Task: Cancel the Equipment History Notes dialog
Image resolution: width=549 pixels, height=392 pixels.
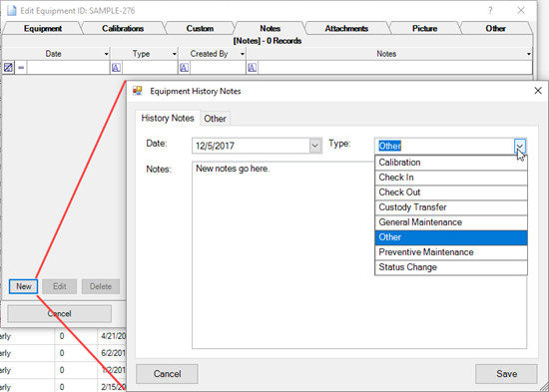Action: click(167, 374)
